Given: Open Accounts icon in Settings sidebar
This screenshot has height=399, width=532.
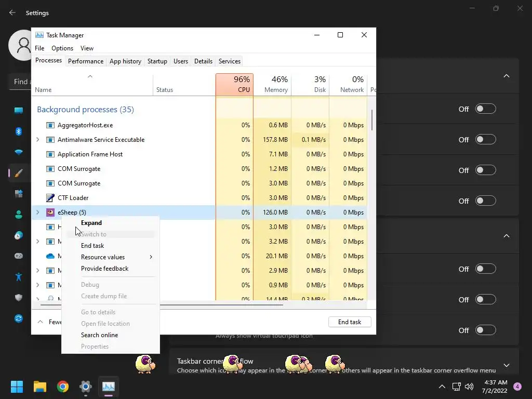Looking at the screenshot, I should pos(19,215).
